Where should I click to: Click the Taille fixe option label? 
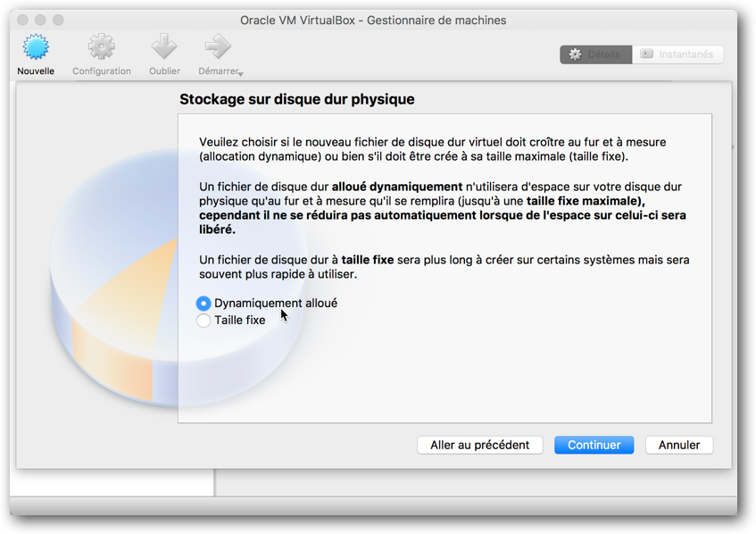(239, 321)
